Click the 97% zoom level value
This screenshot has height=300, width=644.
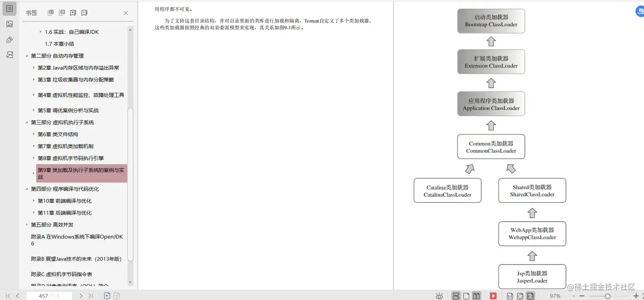point(555,296)
